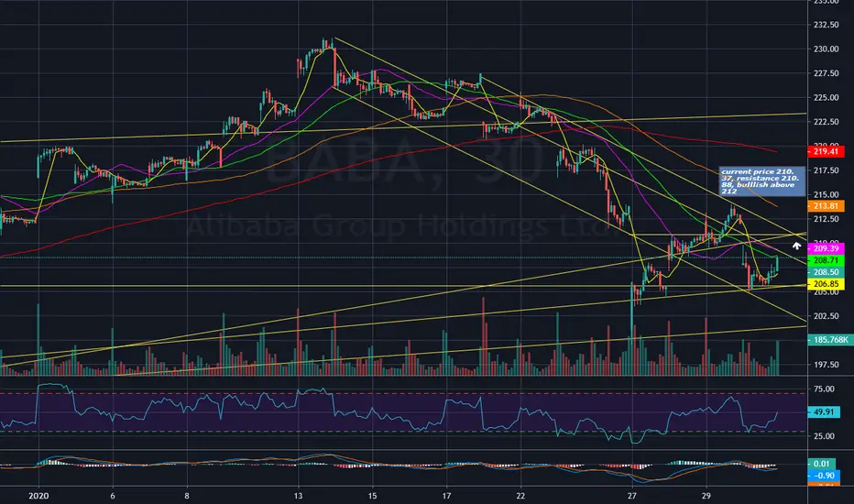Click the 225.00 price axis tick
The width and height of the screenshot is (854, 504).
tap(826, 97)
